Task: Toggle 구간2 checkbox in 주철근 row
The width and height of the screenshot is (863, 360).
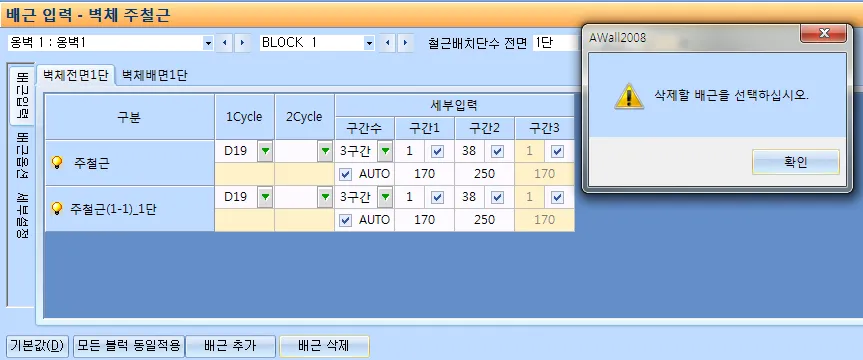Action: click(x=498, y=151)
